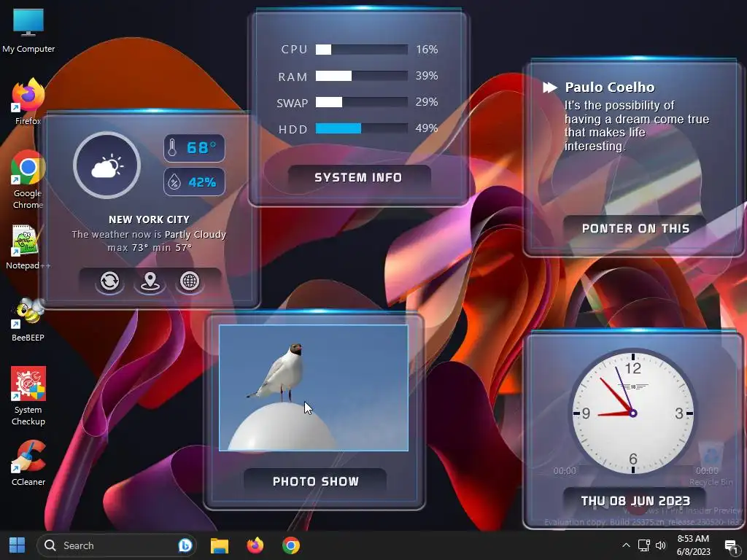The height and width of the screenshot is (560, 747).
Task: Click the humidity 42% box
Action: tap(194, 182)
